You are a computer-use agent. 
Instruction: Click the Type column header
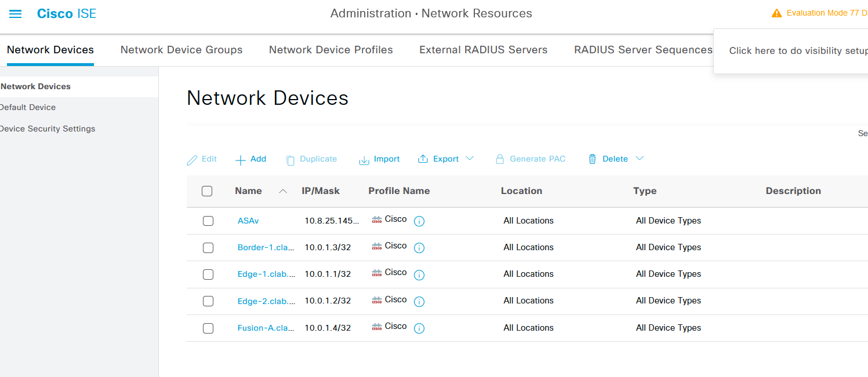(645, 191)
